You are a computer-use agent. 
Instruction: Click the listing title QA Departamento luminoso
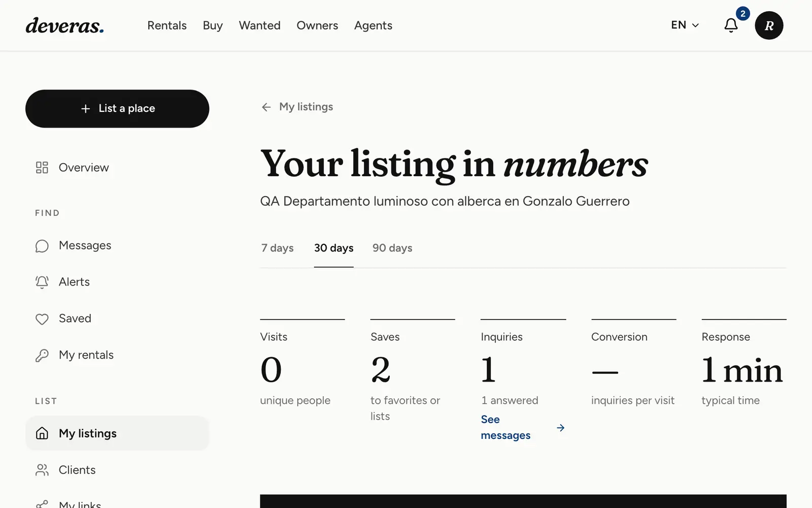(445, 201)
